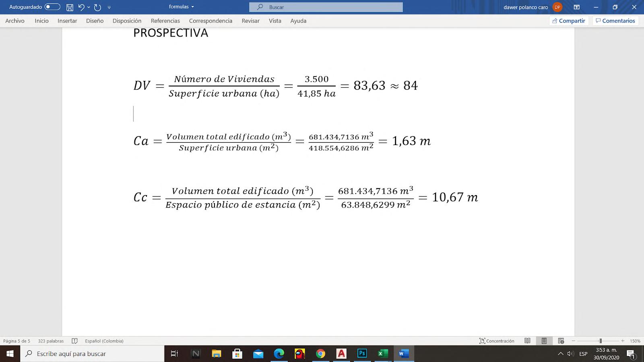
Task: Open Task View icon on taskbar
Action: click(x=174, y=354)
